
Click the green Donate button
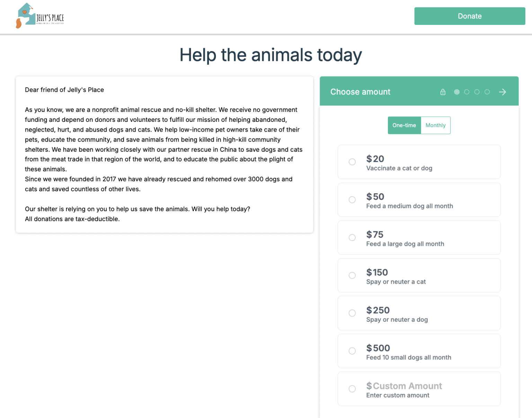469,16
